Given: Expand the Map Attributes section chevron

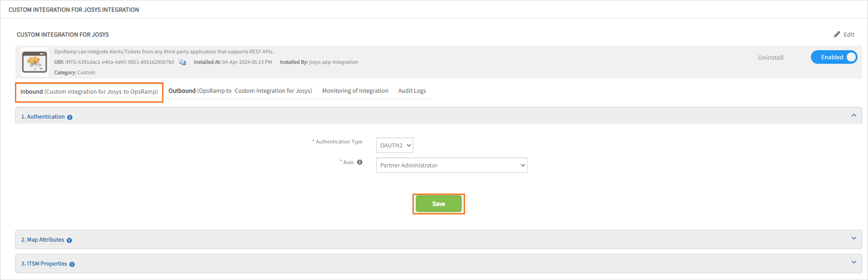Looking at the screenshot, I should [854, 238].
